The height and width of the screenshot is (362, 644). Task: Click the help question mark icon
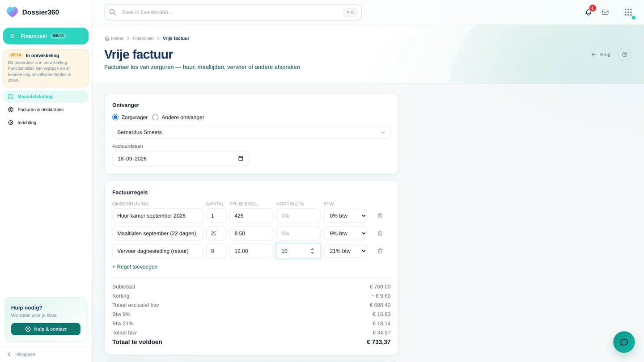pyautogui.click(x=625, y=55)
